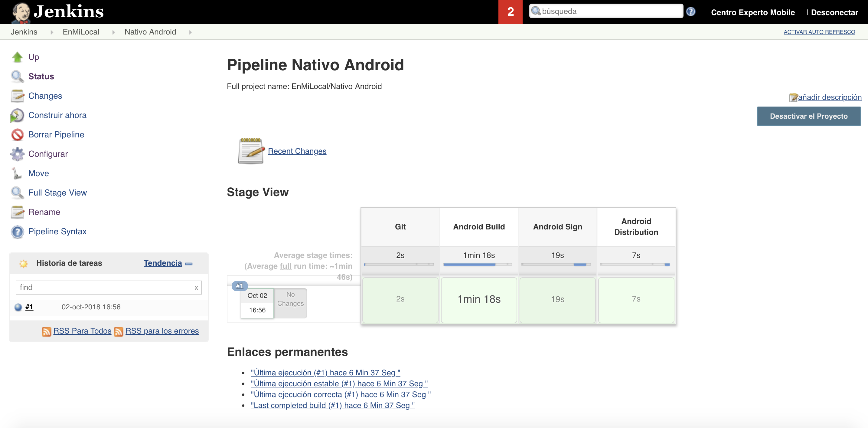This screenshot has width=868, height=428.
Task: Click the large Recent Changes notepad icon
Action: tap(251, 151)
